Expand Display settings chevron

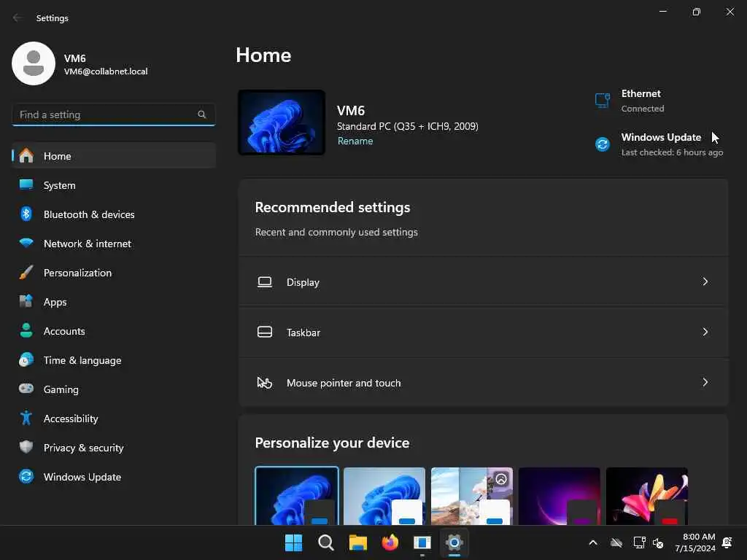click(705, 282)
